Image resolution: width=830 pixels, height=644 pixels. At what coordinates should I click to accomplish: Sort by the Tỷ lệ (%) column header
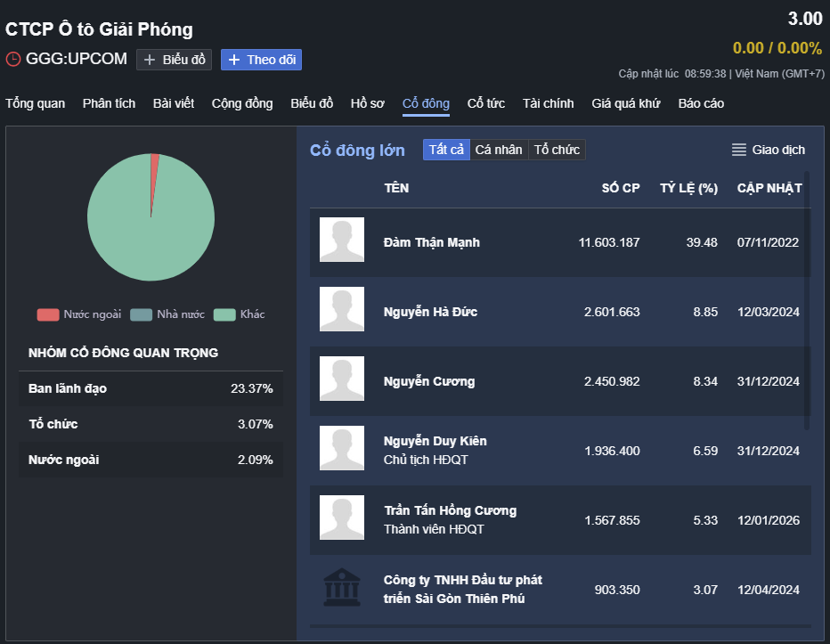point(688,188)
